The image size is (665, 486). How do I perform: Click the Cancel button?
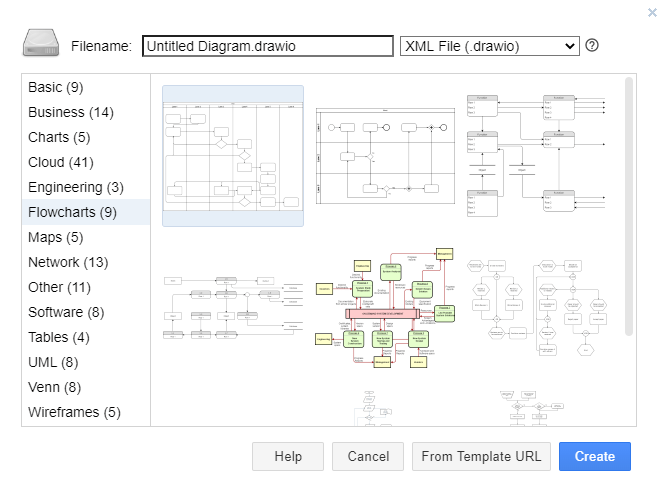(368, 456)
